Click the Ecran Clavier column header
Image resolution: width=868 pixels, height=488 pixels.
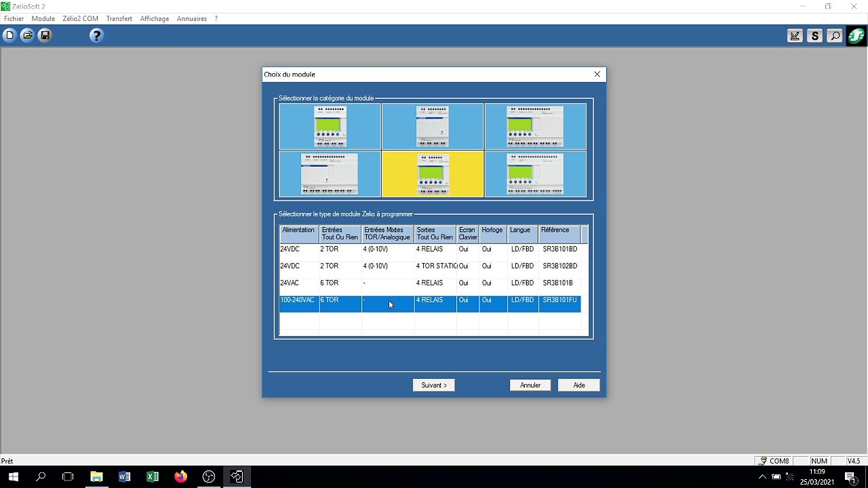pyautogui.click(x=468, y=234)
